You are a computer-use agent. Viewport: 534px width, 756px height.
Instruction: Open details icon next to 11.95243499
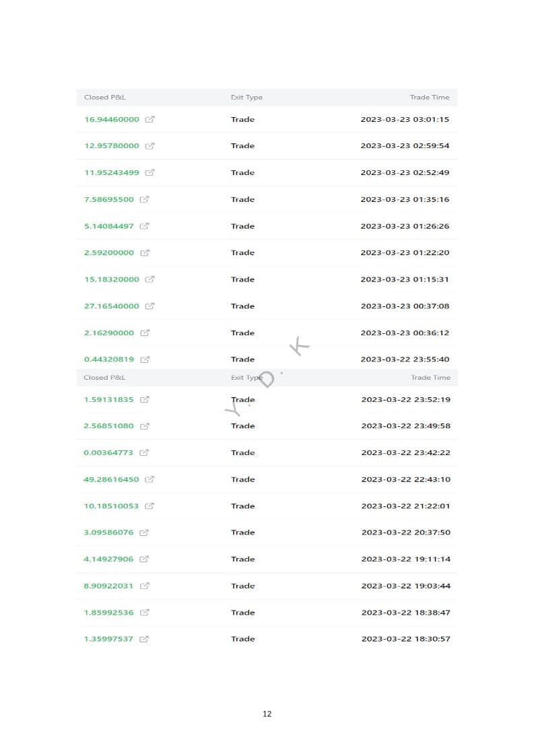click(149, 173)
